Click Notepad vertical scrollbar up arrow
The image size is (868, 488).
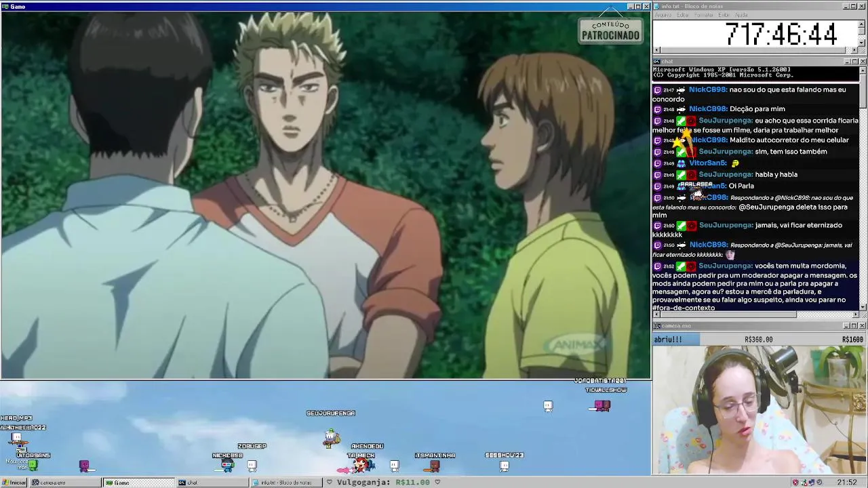tap(863, 23)
